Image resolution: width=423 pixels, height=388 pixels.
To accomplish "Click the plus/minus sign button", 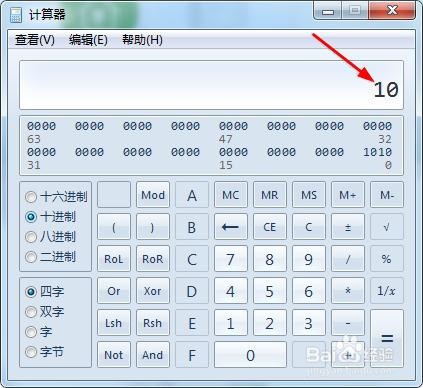I will pos(348,227).
